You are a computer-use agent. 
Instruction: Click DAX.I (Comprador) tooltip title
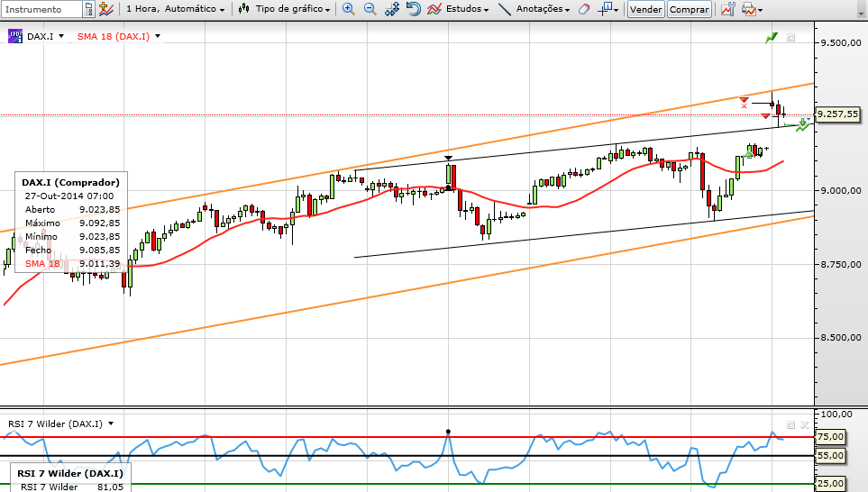pos(71,182)
